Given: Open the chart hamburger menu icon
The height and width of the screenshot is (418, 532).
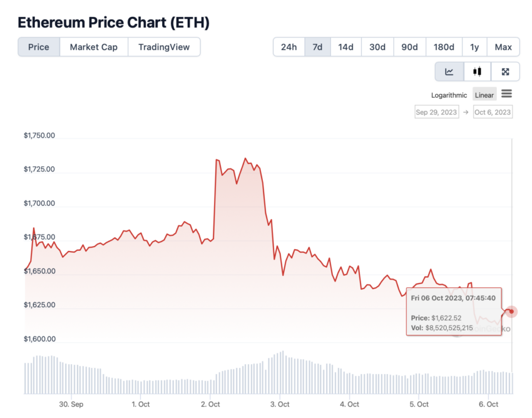Looking at the screenshot, I should click(x=506, y=94).
